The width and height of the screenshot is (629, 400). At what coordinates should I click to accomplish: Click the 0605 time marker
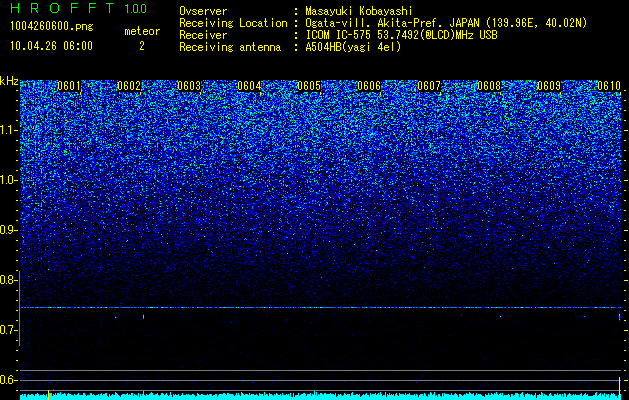pyautogui.click(x=309, y=86)
